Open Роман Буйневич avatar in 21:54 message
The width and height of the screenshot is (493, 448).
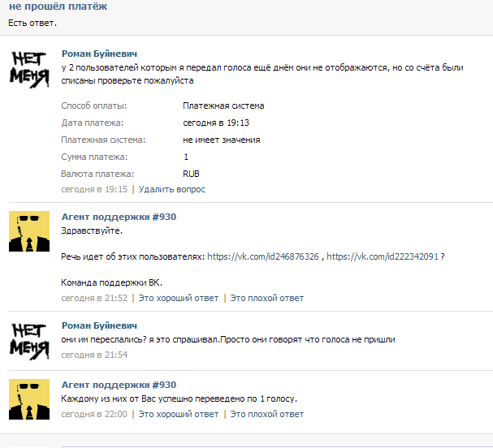tap(29, 341)
